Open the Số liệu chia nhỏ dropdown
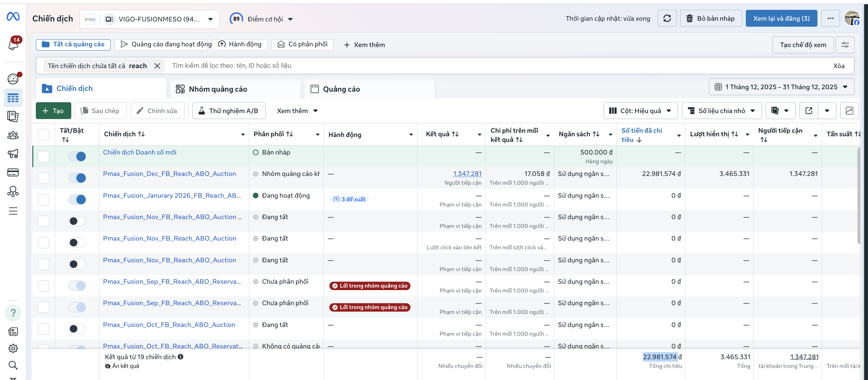This screenshot has width=868, height=380. (x=721, y=111)
